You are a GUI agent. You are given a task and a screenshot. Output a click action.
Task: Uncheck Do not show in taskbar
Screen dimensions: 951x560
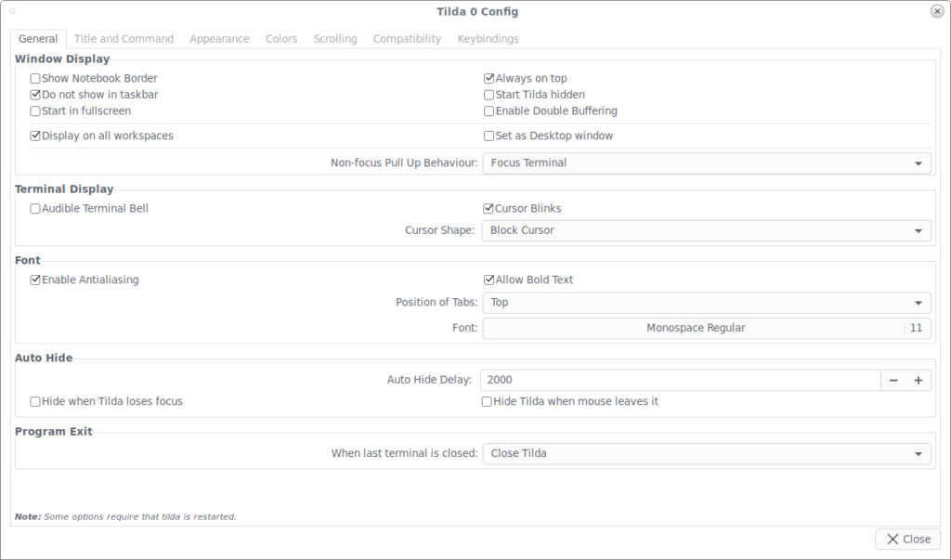click(x=34, y=94)
